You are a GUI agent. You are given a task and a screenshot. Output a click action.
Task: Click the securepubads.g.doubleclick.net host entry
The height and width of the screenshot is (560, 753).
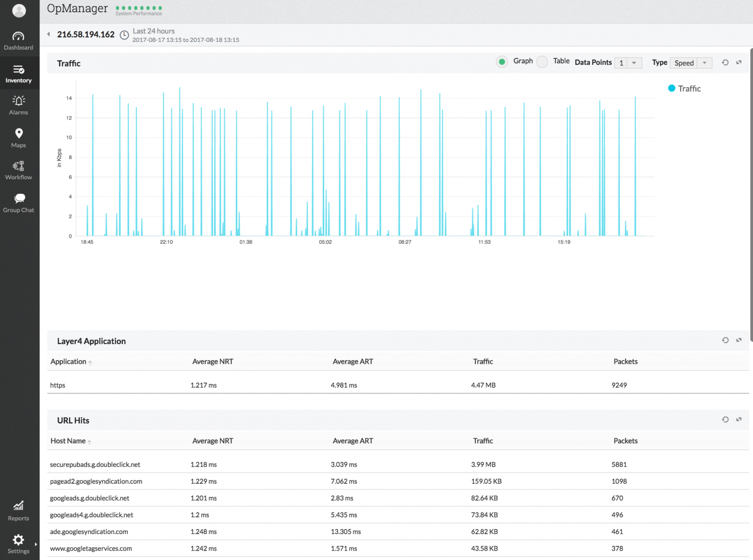click(95, 464)
